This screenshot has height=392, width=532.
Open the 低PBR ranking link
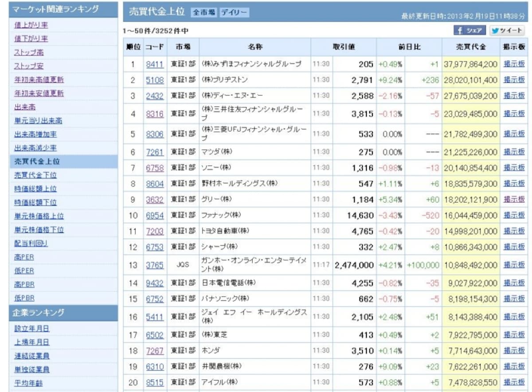24,298
